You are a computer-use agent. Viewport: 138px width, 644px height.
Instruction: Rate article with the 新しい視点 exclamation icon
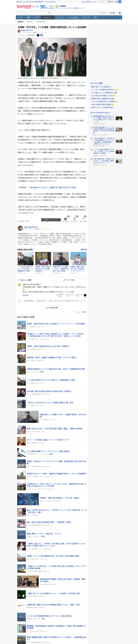(x=83, y=219)
